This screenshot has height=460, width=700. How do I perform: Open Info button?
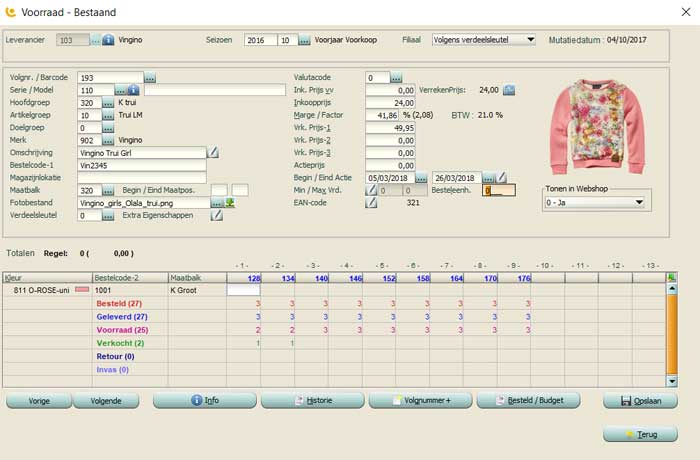[x=204, y=400]
